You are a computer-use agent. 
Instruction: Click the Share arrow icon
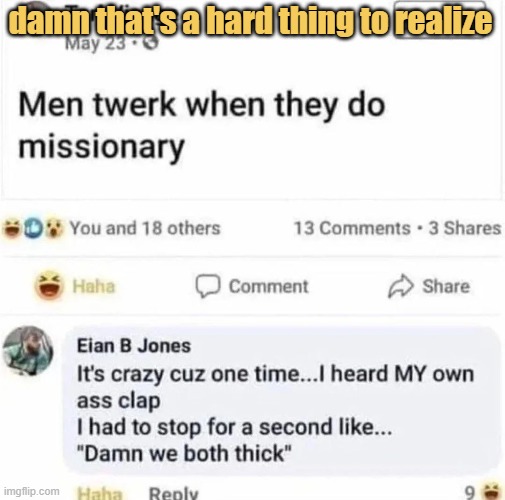coord(400,286)
